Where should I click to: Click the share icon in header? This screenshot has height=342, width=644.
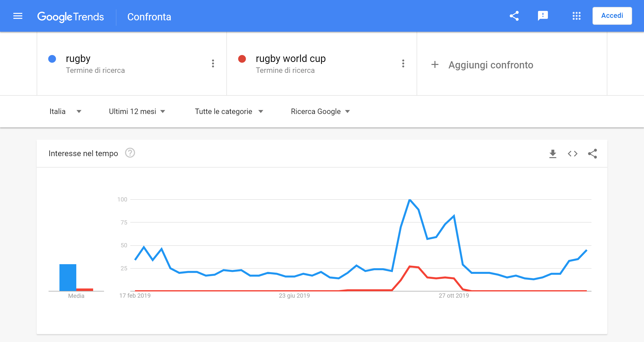click(514, 16)
